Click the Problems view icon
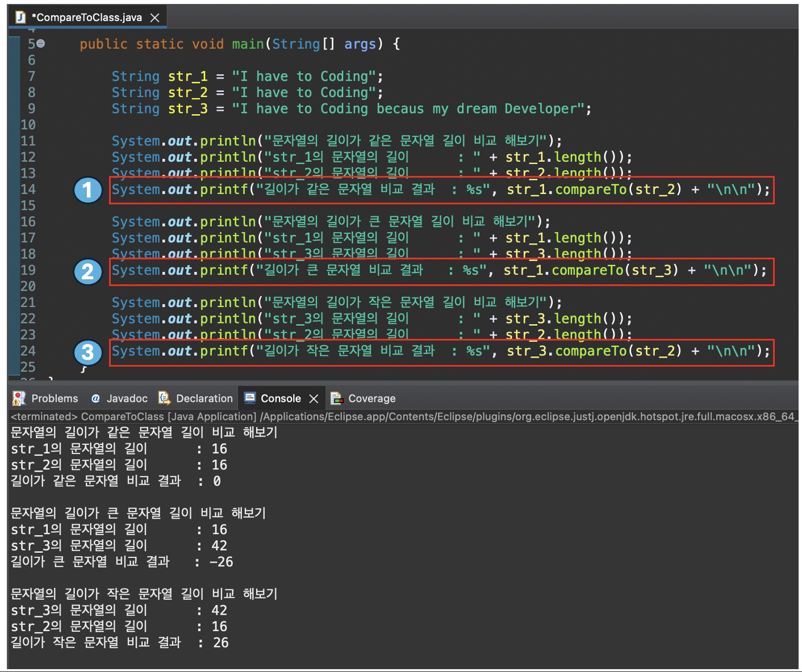 [x=19, y=398]
